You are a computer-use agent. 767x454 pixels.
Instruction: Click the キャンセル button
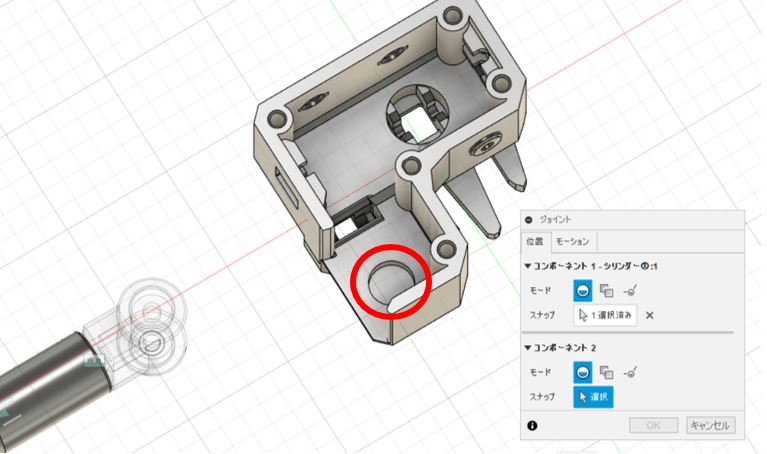pyautogui.click(x=710, y=425)
